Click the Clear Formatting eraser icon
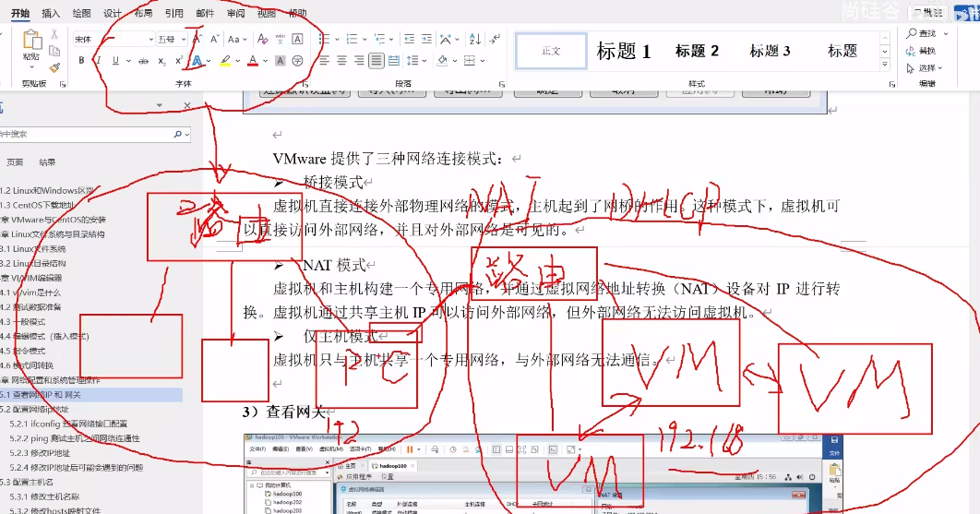This screenshot has width=980, height=514. pyautogui.click(x=263, y=39)
